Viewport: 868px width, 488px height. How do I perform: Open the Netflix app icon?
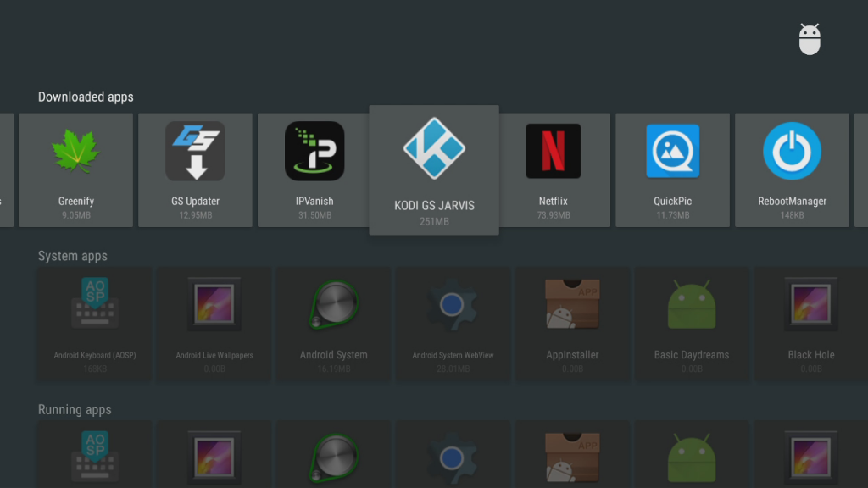(x=554, y=151)
